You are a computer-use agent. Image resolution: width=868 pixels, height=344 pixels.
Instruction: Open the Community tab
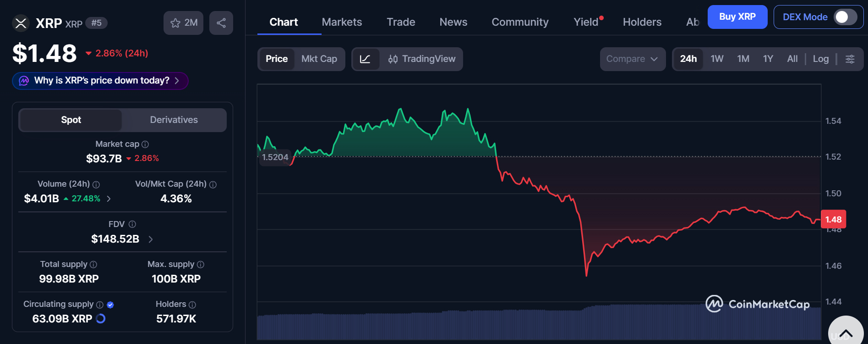[520, 22]
